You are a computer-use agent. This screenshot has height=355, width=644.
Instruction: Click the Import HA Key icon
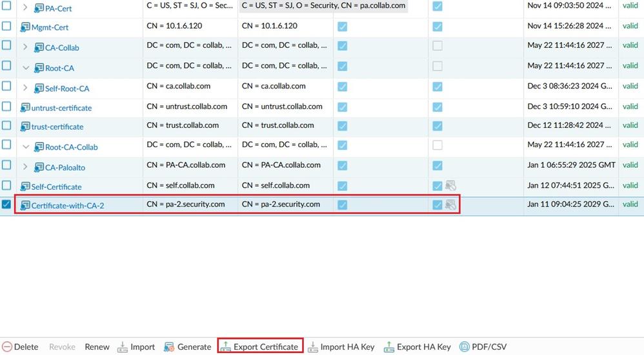(313, 347)
